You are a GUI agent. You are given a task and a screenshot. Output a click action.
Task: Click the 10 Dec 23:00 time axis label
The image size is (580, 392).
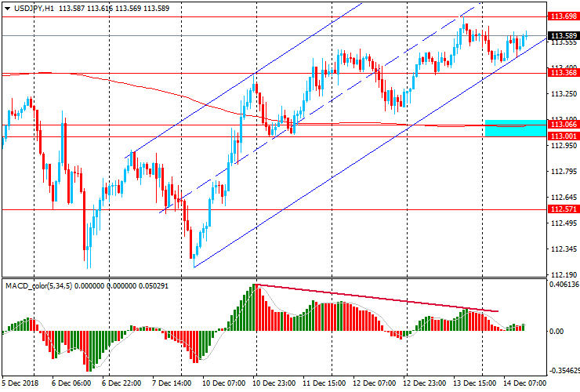pos(274,383)
